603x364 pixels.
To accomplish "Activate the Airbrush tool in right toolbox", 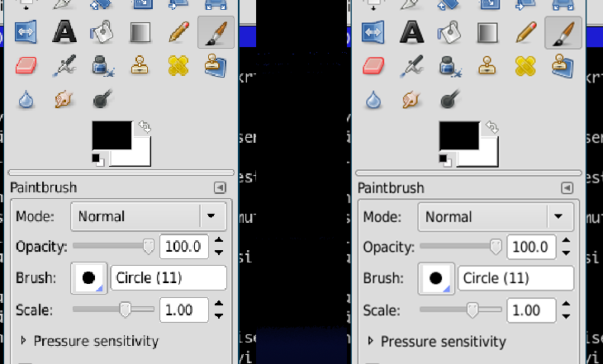I will pyautogui.click(x=412, y=65).
